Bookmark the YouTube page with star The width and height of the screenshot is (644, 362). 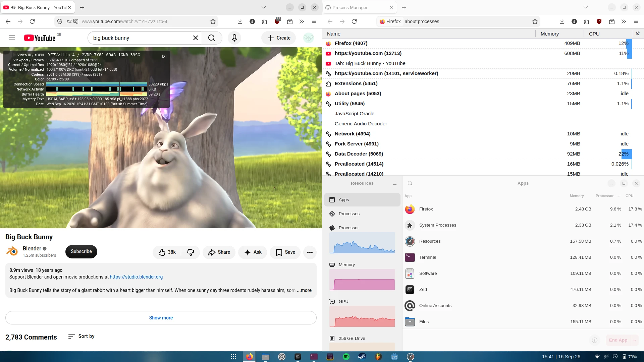tap(213, 21)
